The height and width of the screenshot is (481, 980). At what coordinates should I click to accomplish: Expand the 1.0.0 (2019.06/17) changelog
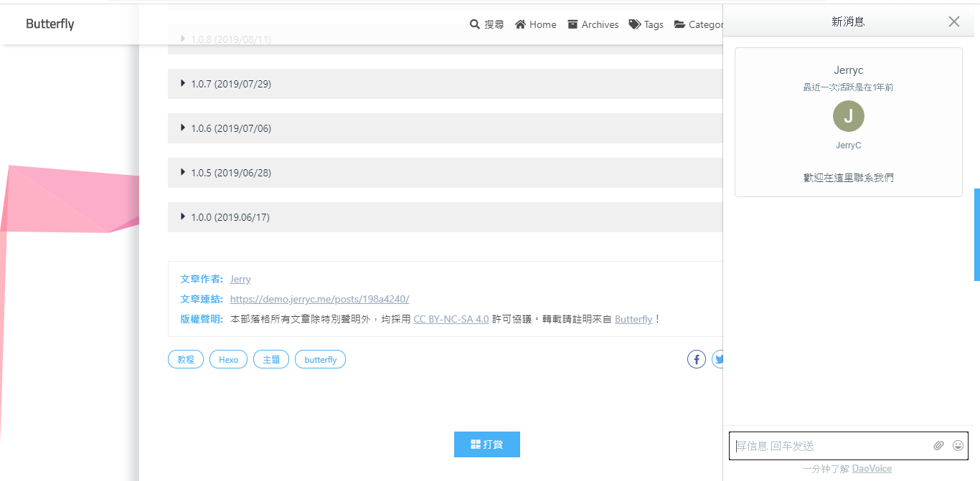click(230, 217)
